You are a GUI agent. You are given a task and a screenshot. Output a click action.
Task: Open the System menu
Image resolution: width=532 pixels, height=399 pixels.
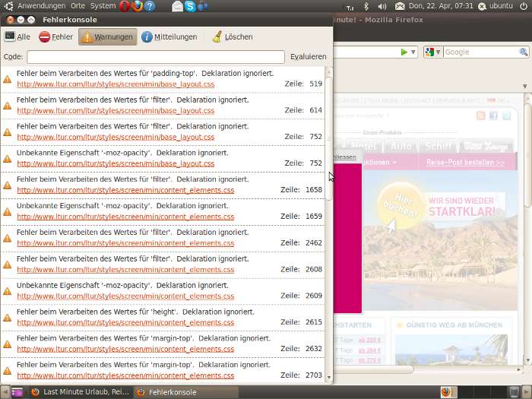click(103, 5)
